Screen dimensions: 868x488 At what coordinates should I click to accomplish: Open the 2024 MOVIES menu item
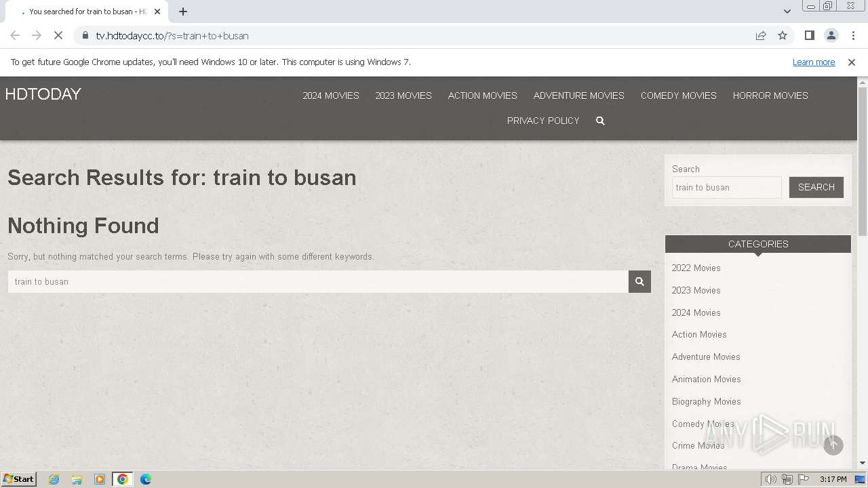pos(331,96)
